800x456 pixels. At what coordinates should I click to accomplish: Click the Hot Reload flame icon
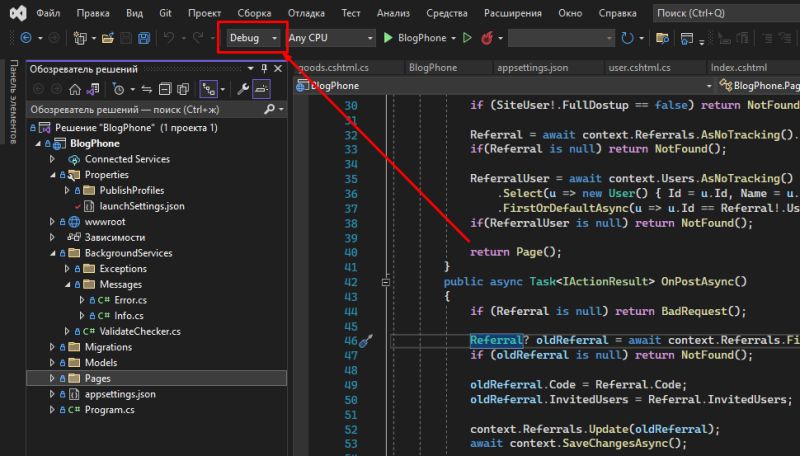(x=487, y=38)
